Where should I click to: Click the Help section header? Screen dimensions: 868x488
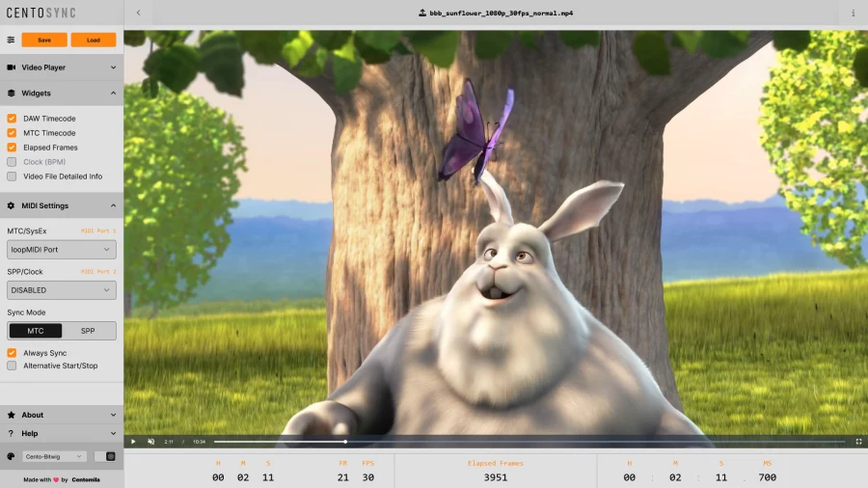coord(62,433)
